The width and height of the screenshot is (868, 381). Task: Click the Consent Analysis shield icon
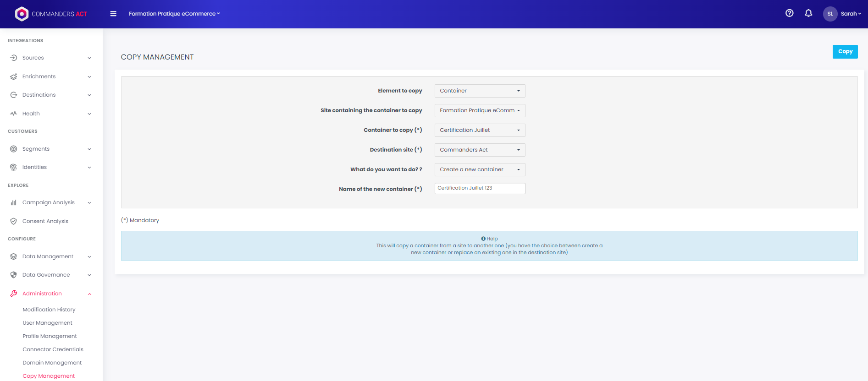pyautogui.click(x=14, y=221)
